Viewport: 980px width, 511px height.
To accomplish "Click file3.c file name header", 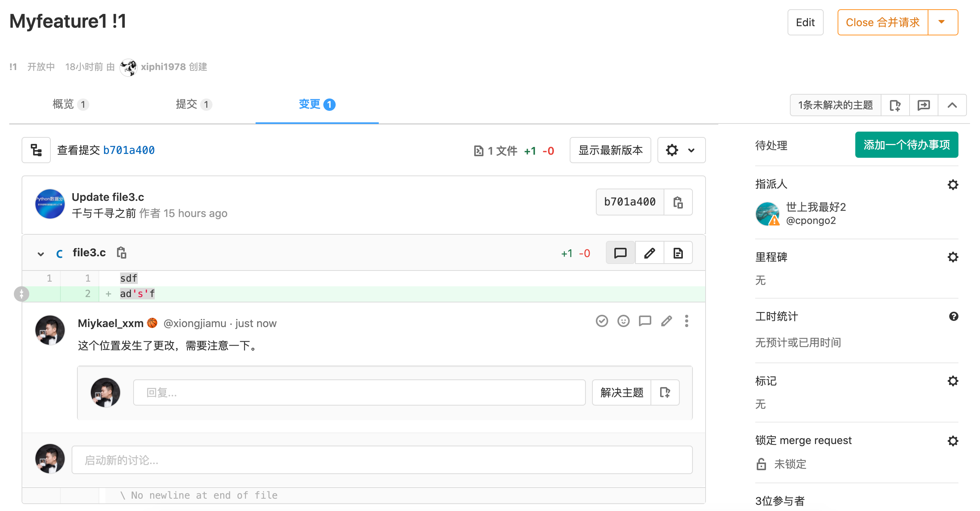I will [x=89, y=253].
